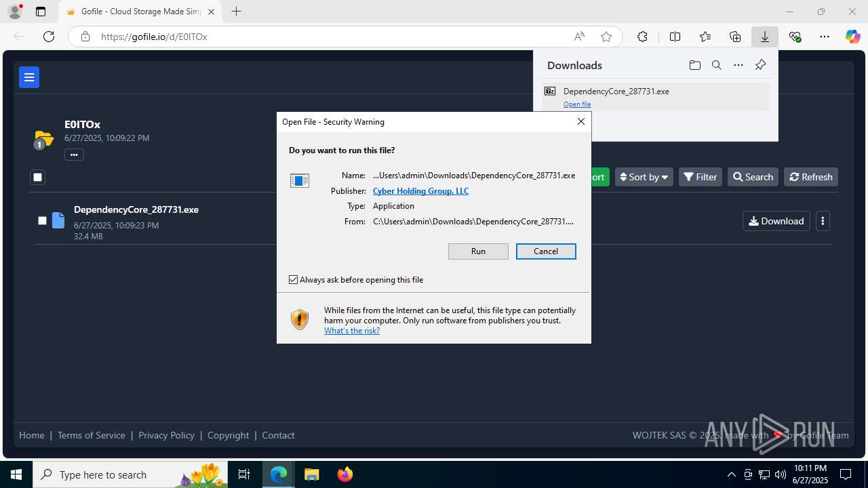868x488 pixels.
Task: Click the taskbar search box
Action: 131,474
